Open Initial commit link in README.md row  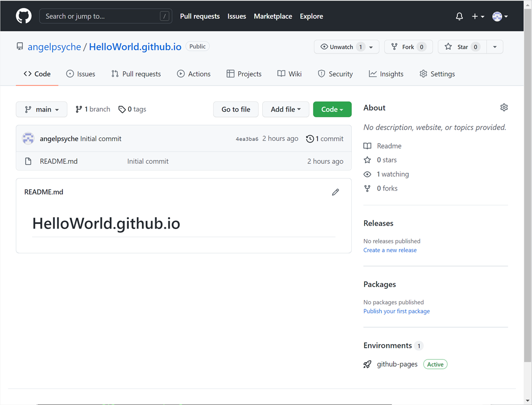(x=148, y=161)
